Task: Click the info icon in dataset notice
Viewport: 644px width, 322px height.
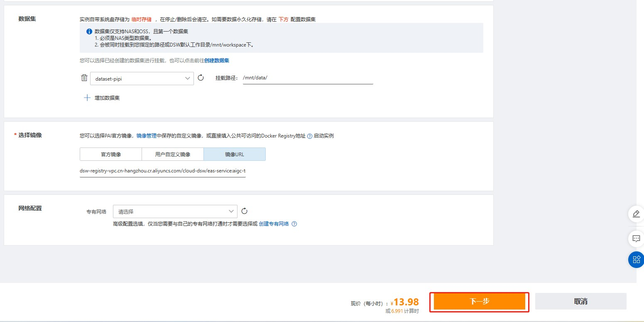Action: [89, 32]
